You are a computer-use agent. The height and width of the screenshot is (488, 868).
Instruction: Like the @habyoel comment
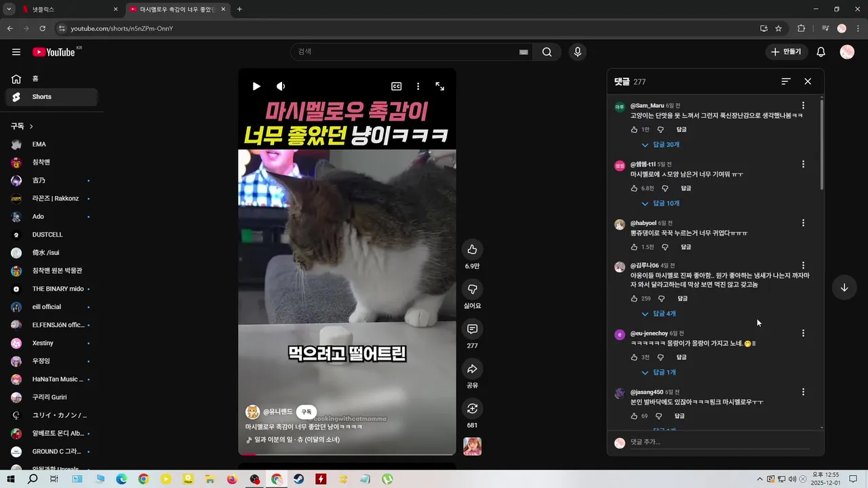point(635,247)
